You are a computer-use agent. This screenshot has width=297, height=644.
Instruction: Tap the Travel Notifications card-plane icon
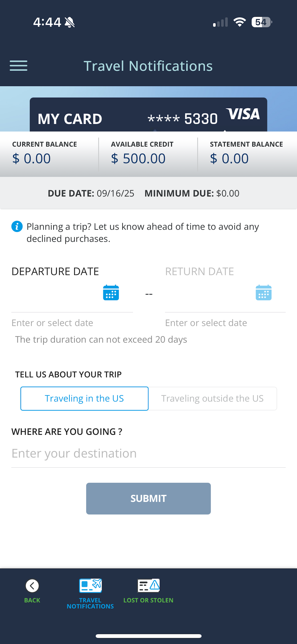(x=90, y=585)
